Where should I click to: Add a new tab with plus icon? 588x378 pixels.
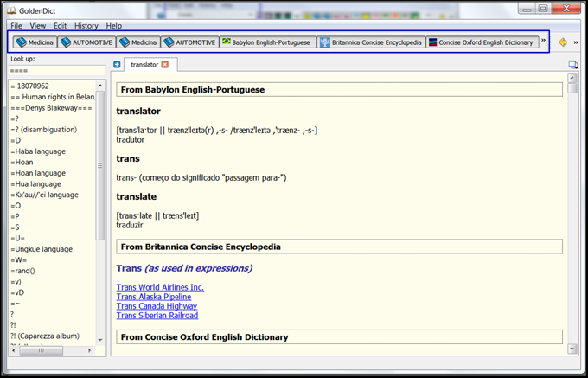tap(117, 65)
